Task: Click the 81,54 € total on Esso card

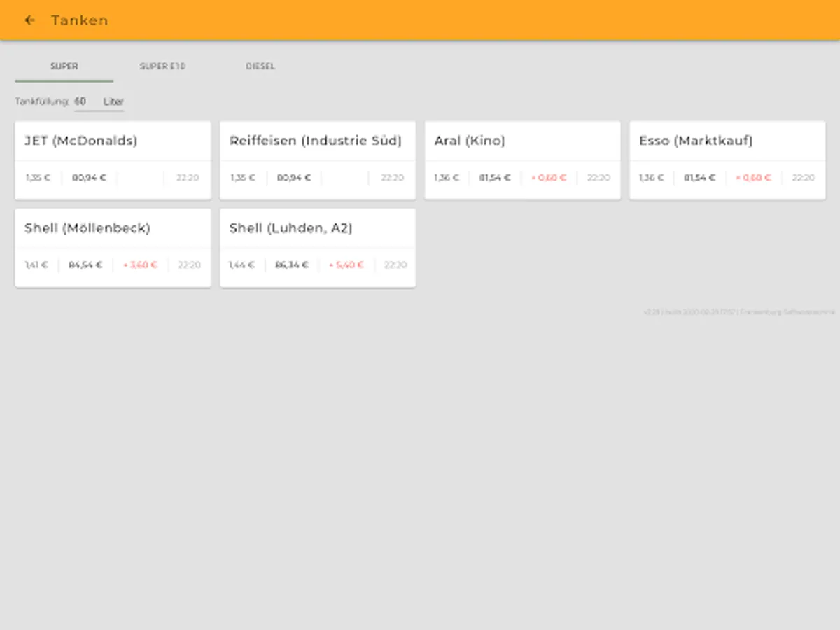Action: [x=700, y=178]
